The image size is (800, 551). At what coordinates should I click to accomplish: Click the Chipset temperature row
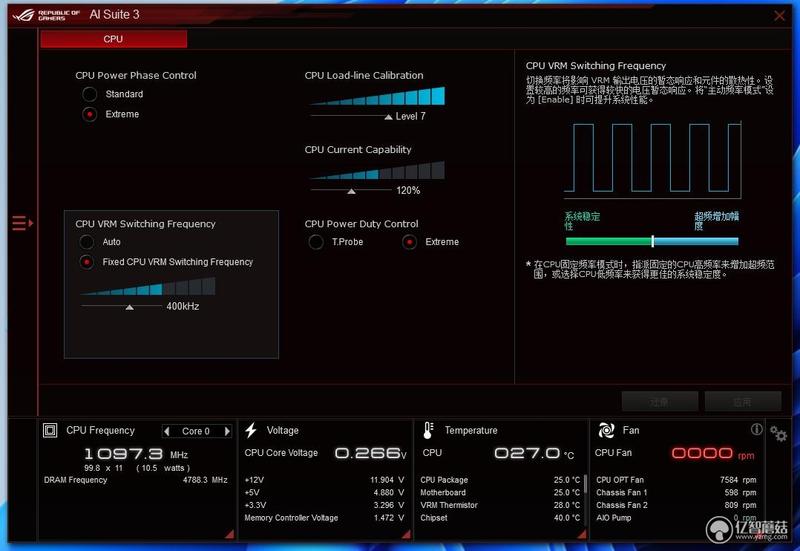coord(501,518)
